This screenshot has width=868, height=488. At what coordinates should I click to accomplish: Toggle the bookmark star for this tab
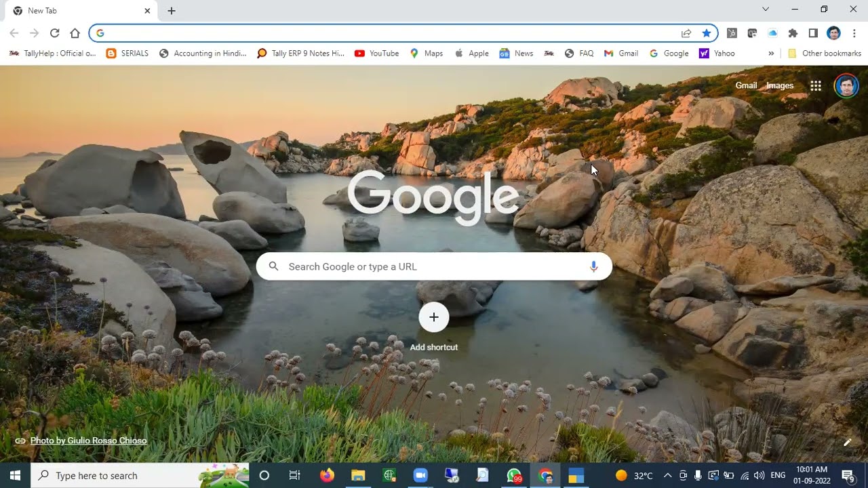coord(707,33)
